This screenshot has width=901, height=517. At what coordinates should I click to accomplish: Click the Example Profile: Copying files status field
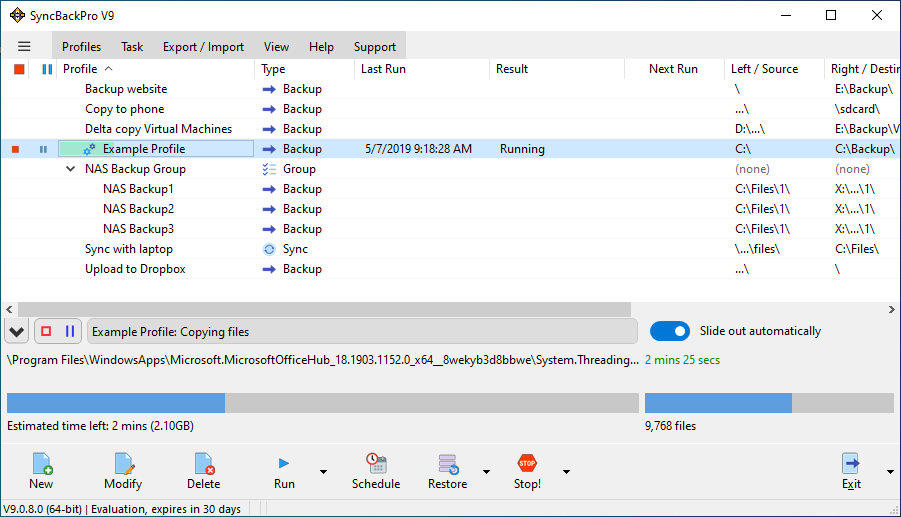[x=362, y=332]
